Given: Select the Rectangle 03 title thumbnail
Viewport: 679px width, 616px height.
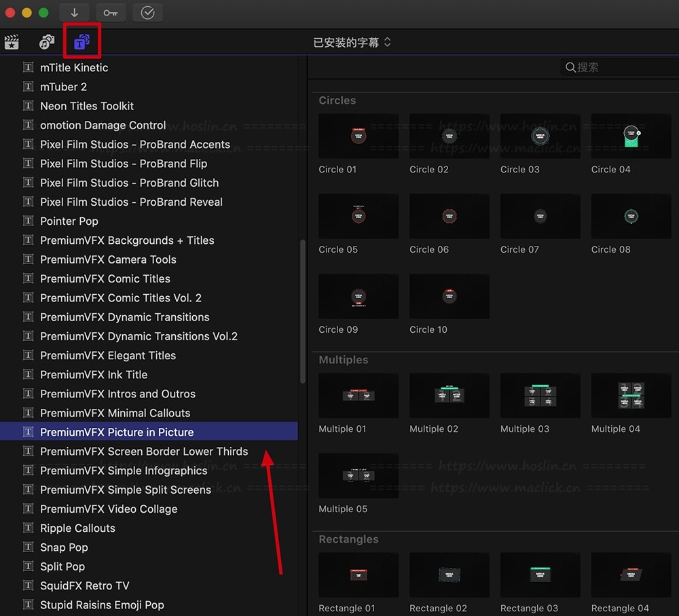Looking at the screenshot, I should click(540, 575).
